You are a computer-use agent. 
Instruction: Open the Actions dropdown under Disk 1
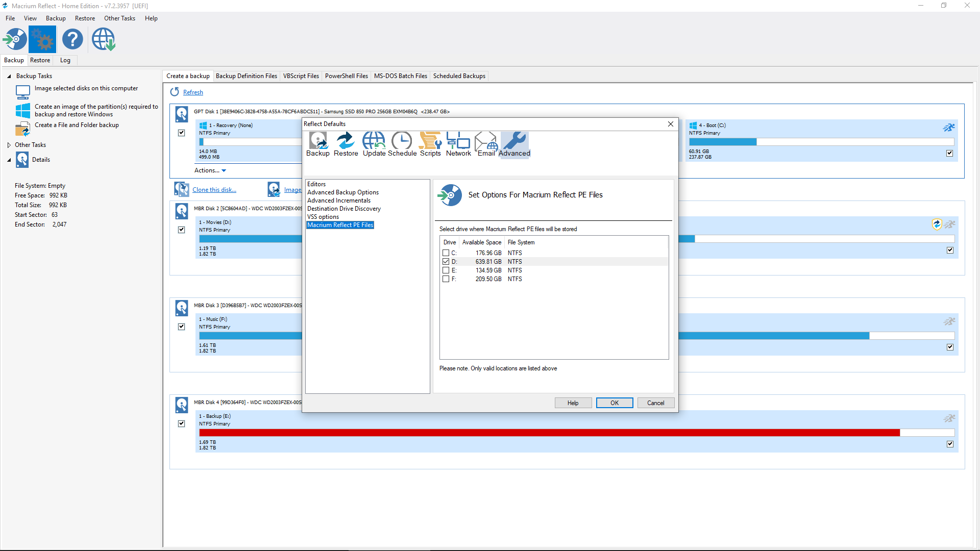coord(210,170)
